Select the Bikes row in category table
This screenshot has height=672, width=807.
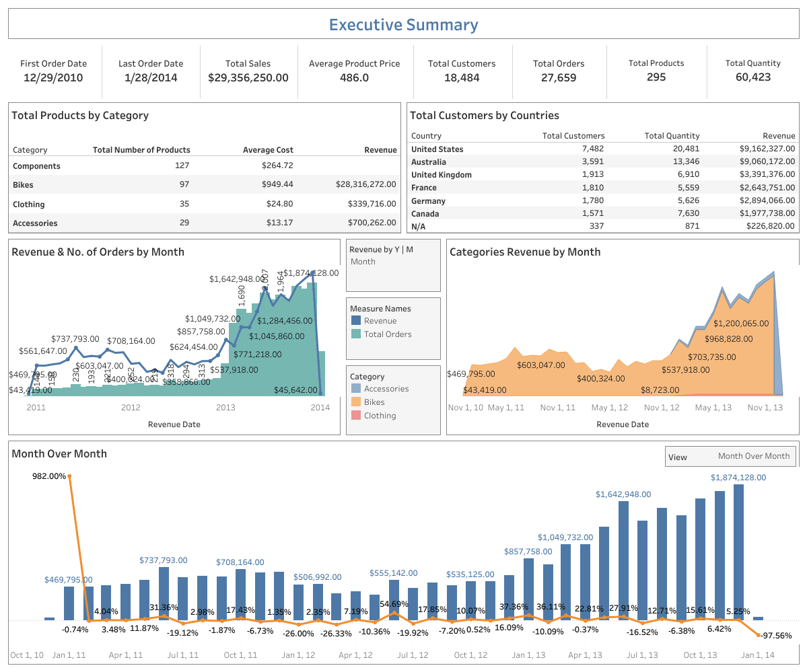point(23,185)
